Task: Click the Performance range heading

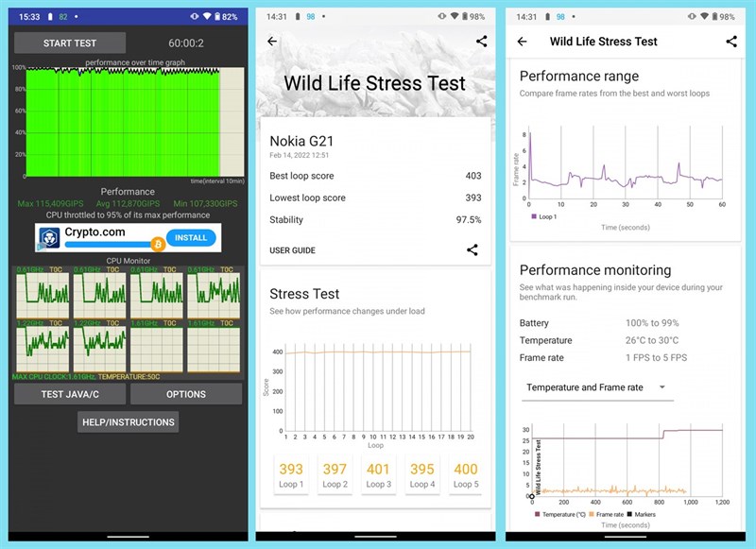Action: click(579, 77)
